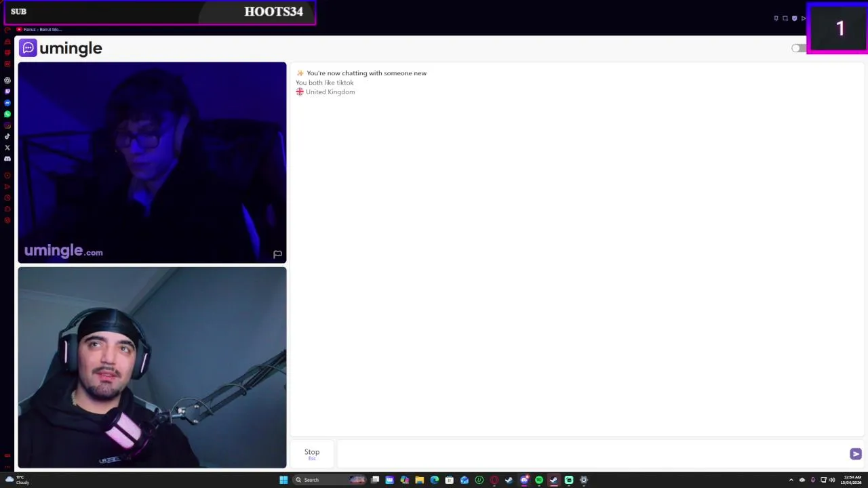Stop the current chat
Viewport: 868px width, 488px height.
(312, 453)
